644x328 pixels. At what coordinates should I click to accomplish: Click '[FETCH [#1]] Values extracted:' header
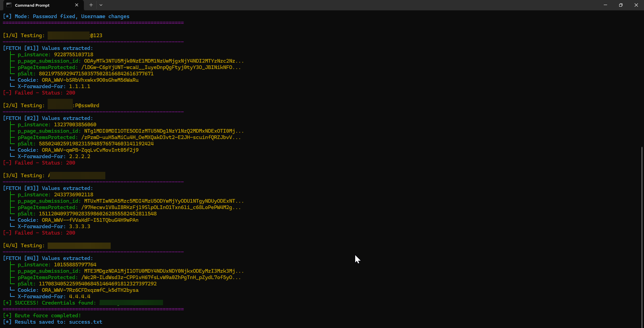[x=48, y=48]
